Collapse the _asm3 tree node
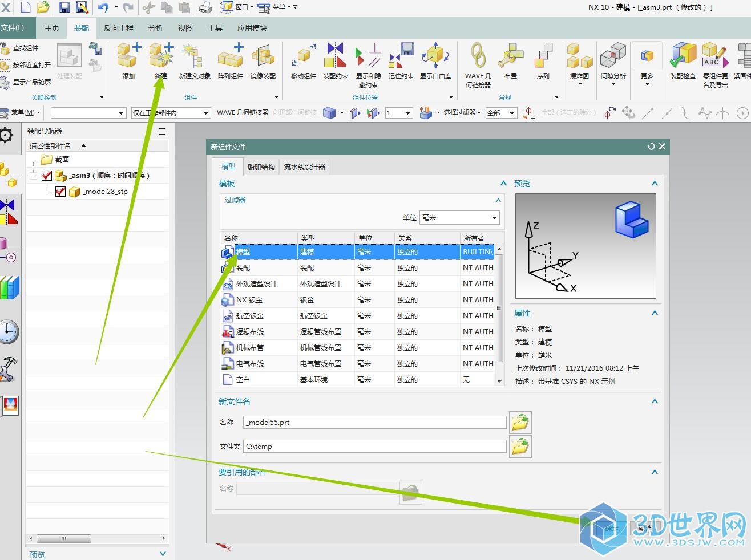The width and height of the screenshot is (751, 560). [33, 176]
